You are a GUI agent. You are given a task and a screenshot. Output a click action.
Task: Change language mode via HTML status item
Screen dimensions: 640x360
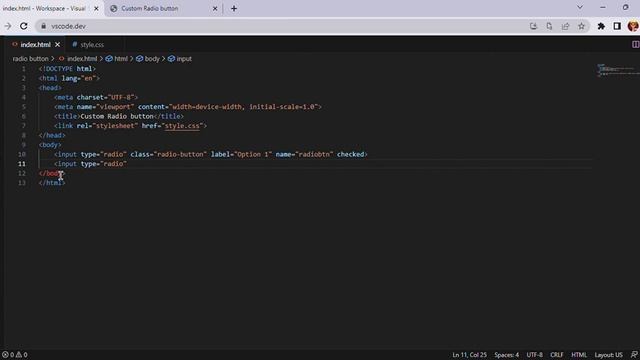pyautogui.click(x=579, y=355)
